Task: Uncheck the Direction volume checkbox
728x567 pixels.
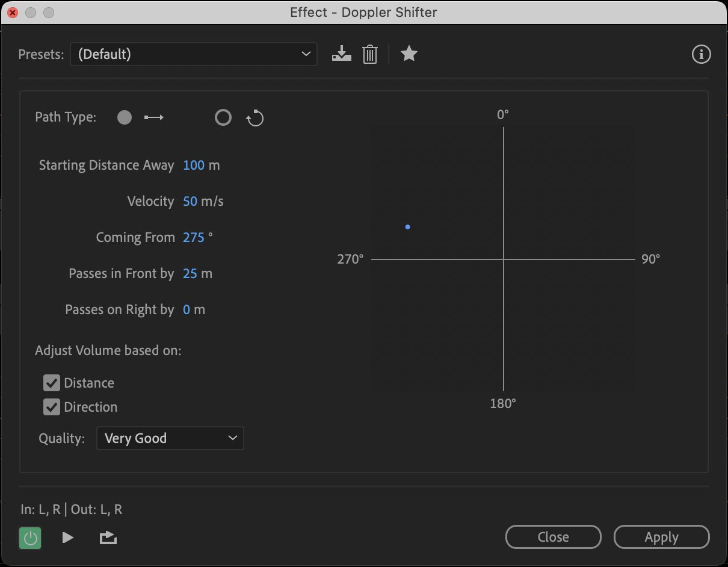Action: point(52,407)
